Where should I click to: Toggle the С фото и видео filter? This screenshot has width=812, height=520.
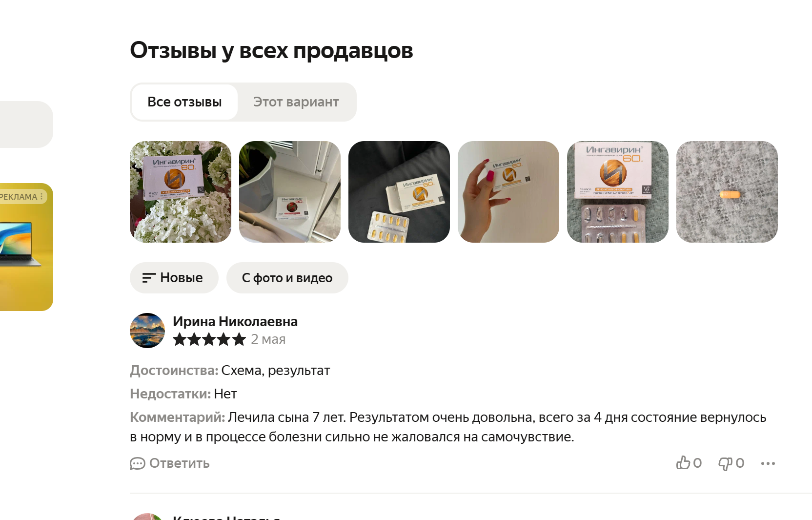[x=287, y=278]
